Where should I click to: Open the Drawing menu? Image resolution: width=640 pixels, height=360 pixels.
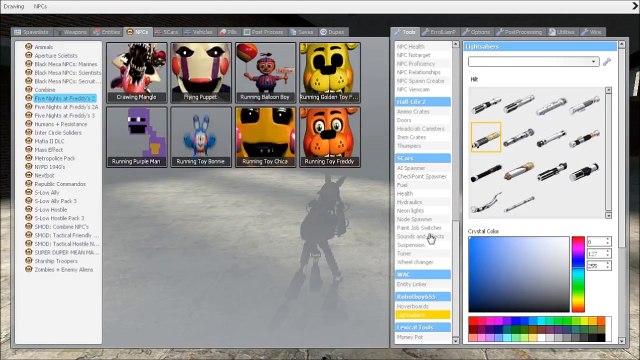tap(14, 7)
